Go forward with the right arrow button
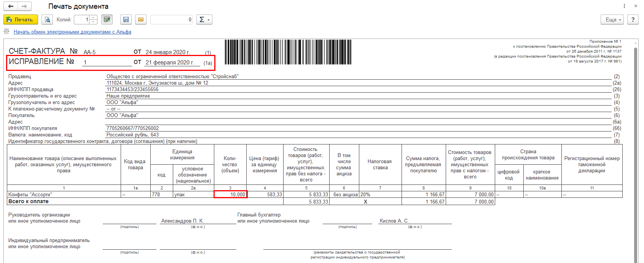The width and height of the screenshot is (644, 263). click(24, 6)
